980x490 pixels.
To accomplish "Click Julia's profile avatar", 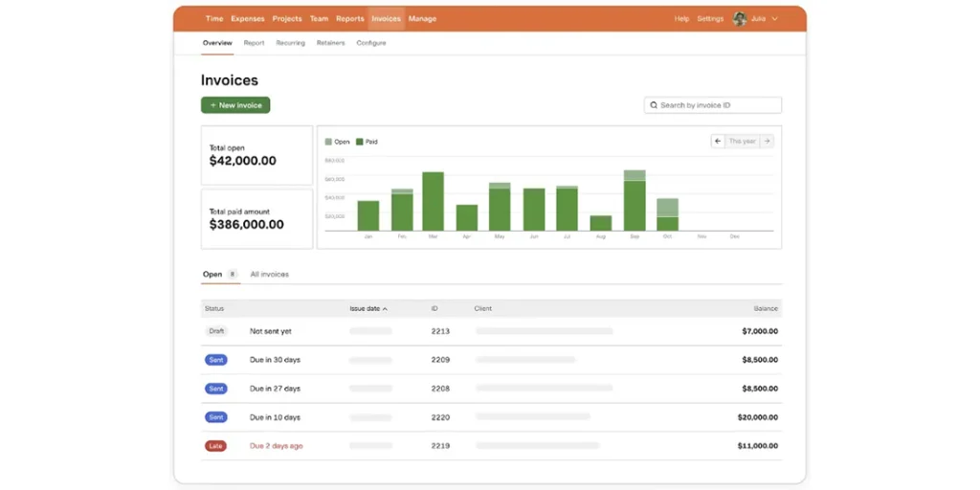I will point(740,18).
